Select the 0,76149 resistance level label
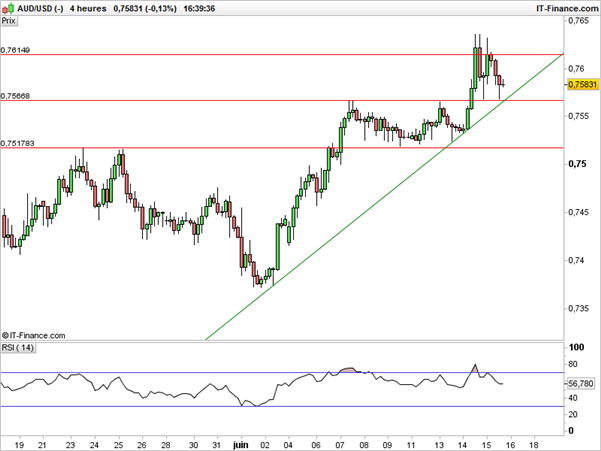The image size is (601, 451). point(15,50)
